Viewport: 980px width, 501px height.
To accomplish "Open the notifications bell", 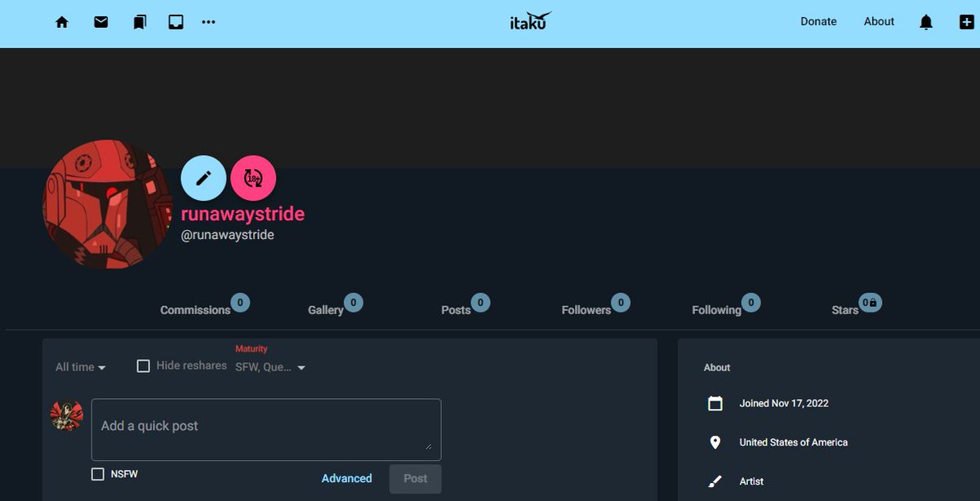I will click(926, 22).
